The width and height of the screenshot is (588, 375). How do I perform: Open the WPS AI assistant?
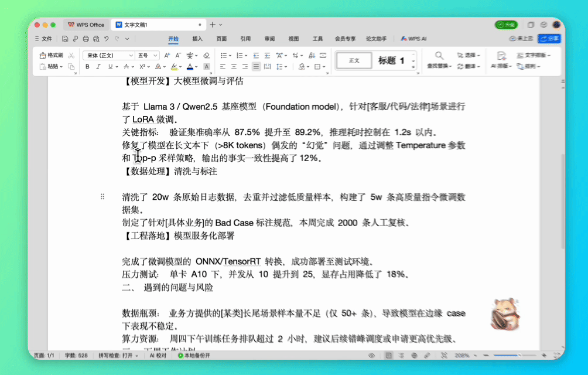(413, 39)
